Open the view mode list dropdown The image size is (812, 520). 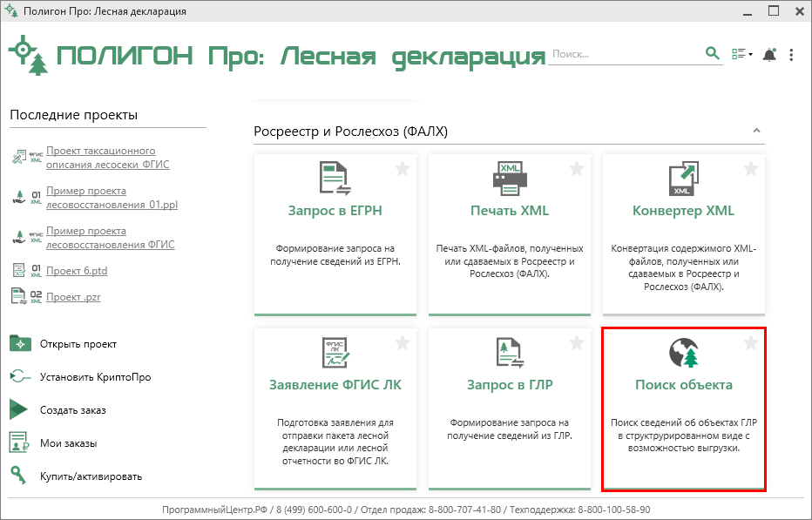click(x=741, y=54)
